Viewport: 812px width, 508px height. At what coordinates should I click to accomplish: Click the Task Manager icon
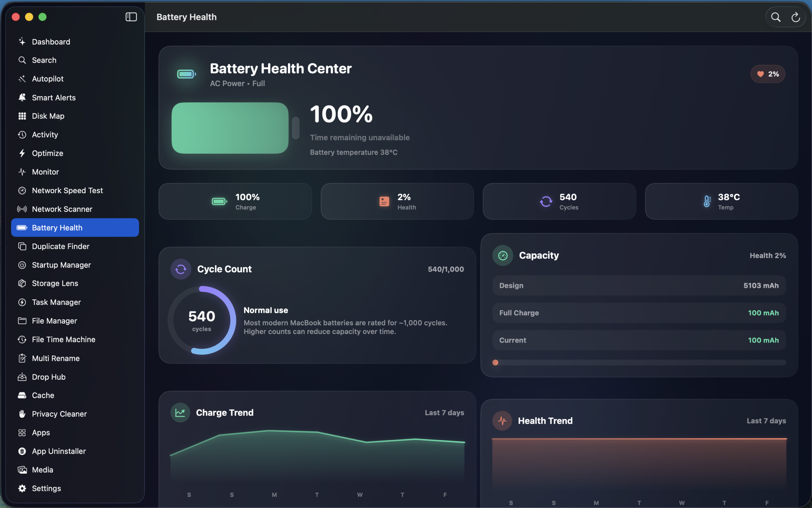pos(22,302)
